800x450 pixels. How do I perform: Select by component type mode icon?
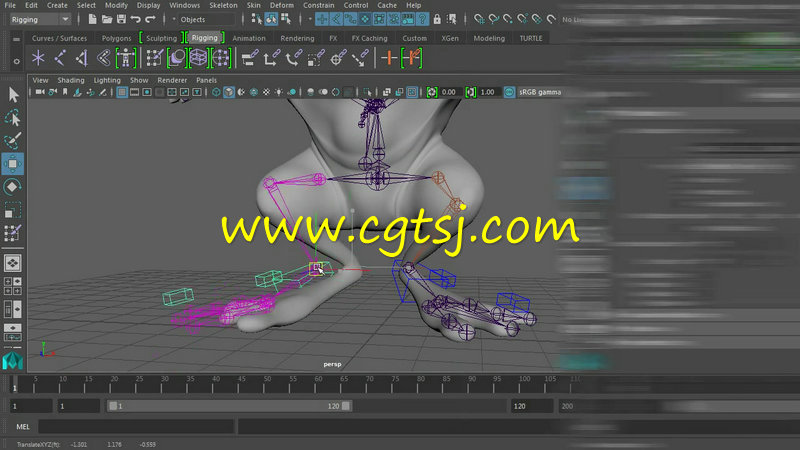(x=286, y=19)
